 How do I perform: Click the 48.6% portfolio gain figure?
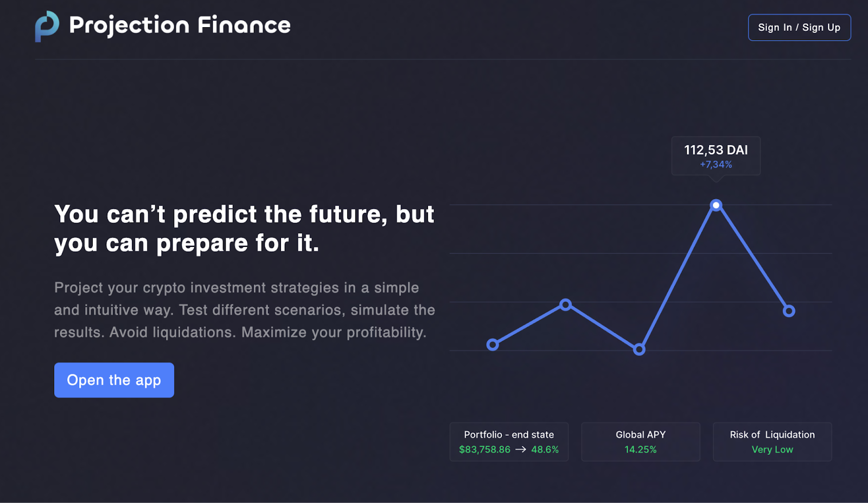545,449
